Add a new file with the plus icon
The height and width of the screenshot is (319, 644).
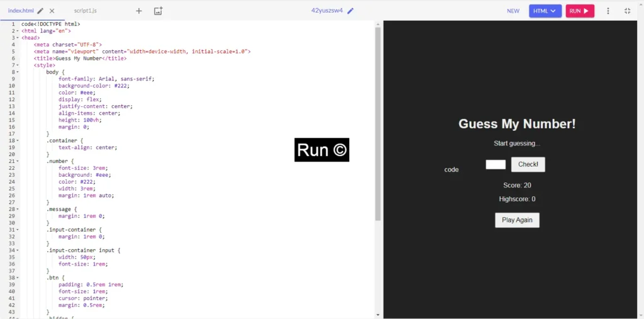139,11
